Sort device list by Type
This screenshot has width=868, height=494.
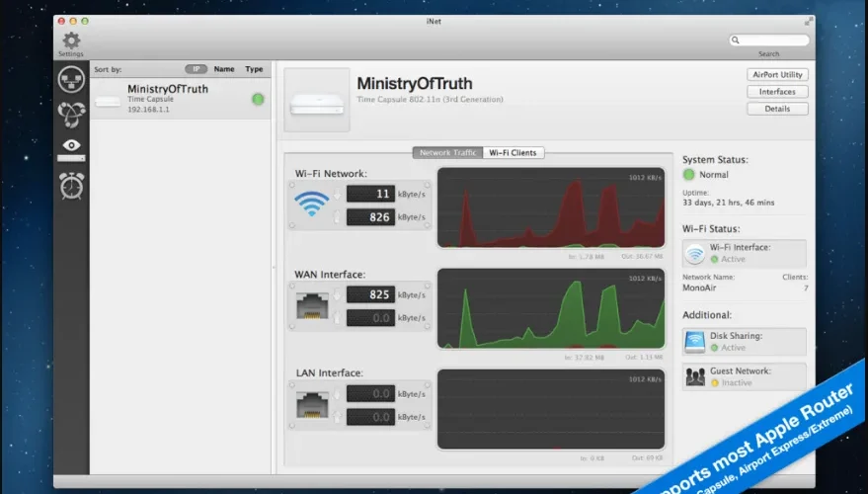pos(254,69)
